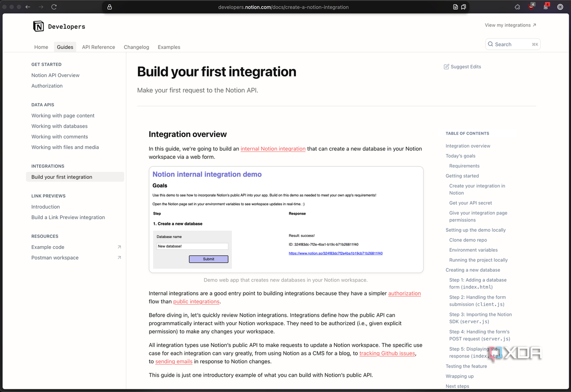Follow the tracking Github issues link

click(x=387, y=353)
